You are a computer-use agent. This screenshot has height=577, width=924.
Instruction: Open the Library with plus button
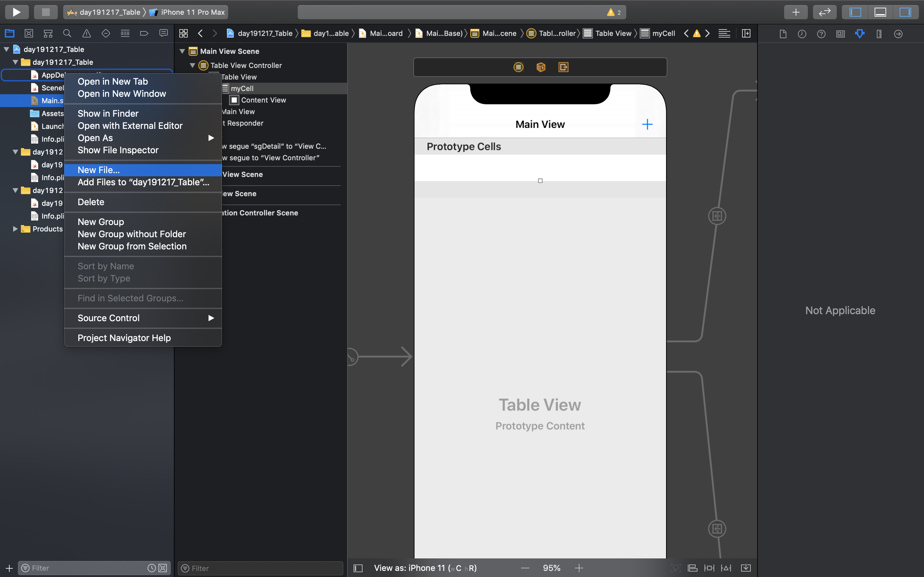[x=796, y=12]
